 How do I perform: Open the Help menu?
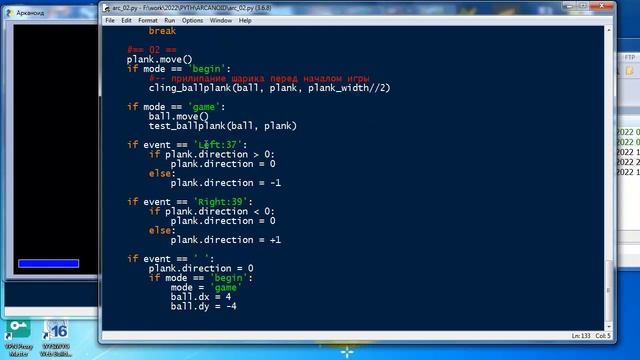tap(245, 20)
